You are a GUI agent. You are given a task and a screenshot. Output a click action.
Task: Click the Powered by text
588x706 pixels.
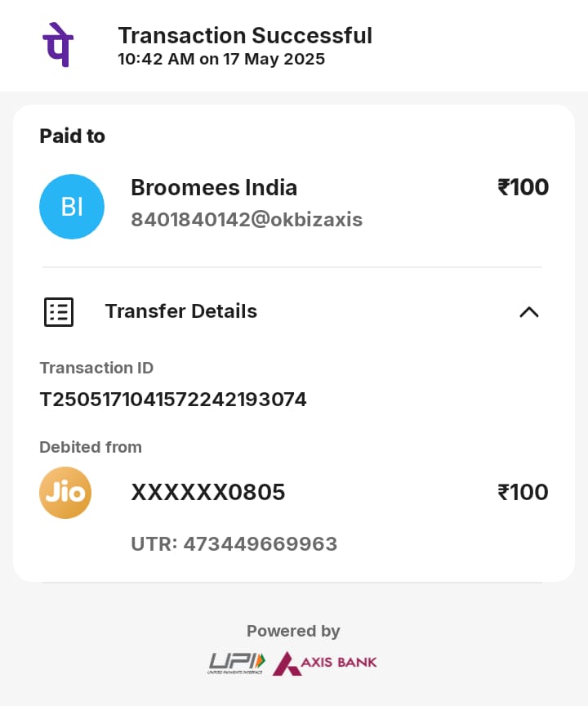pos(293,632)
